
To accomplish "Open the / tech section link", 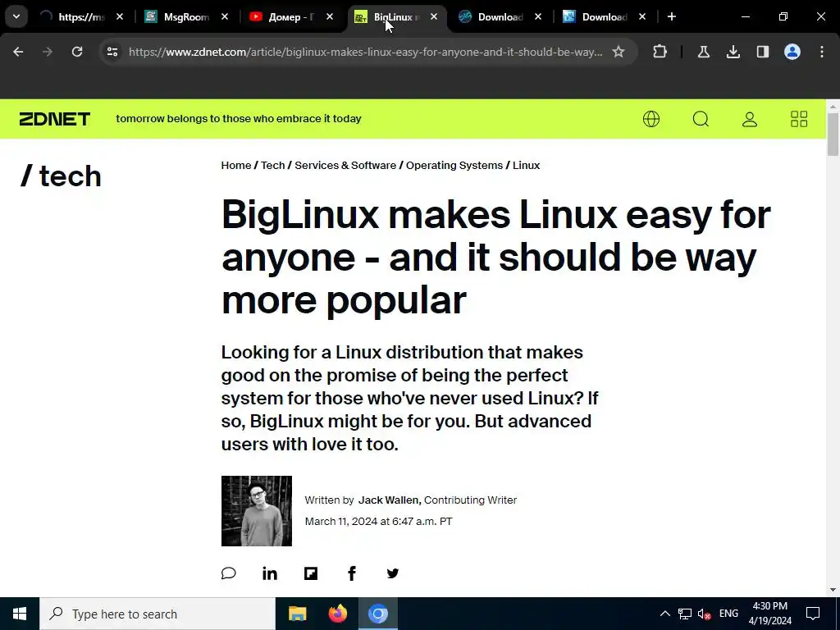I will 61,176.
